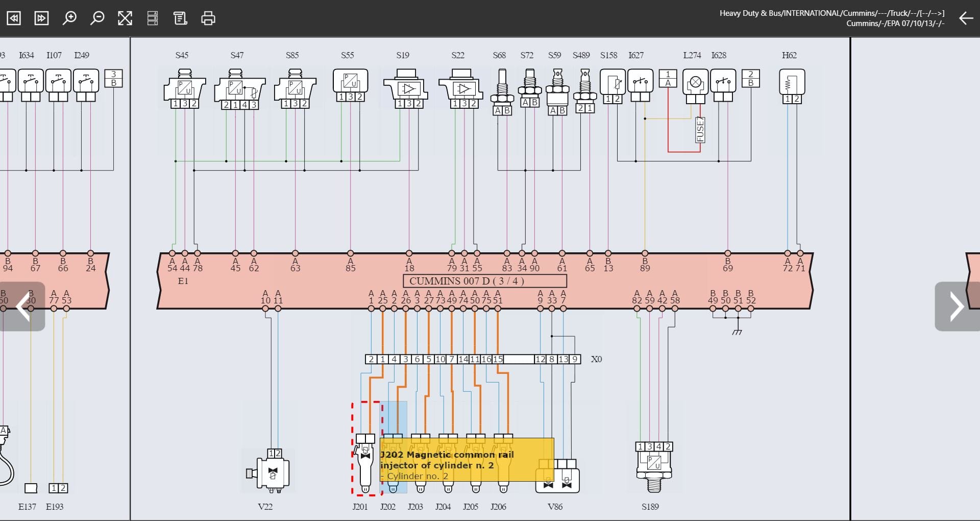This screenshot has height=521, width=980.
Task: Expand to the previous diagram section via left chevron
Action: pyautogui.click(x=23, y=306)
